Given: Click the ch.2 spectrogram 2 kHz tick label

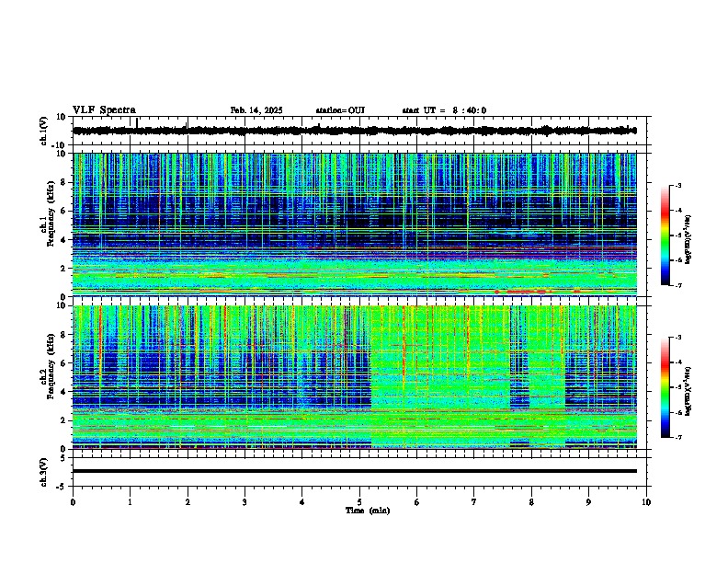Looking at the screenshot, I should pos(64,420).
